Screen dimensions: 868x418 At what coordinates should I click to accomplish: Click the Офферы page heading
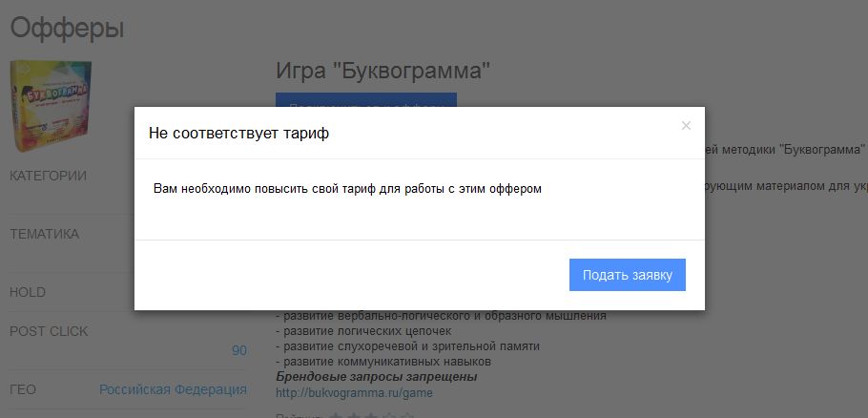[x=67, y=28]
